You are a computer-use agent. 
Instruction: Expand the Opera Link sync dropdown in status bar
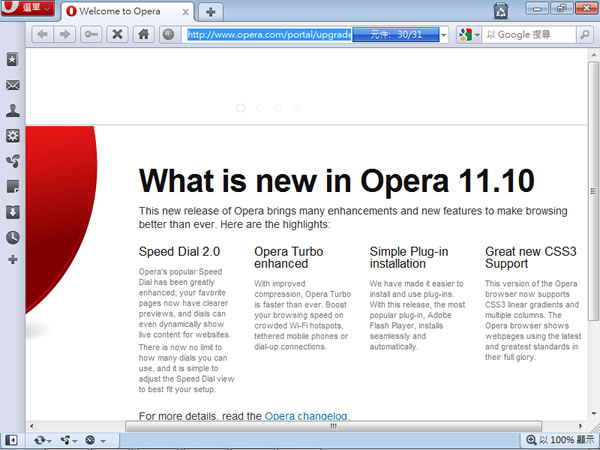[43, 440]
